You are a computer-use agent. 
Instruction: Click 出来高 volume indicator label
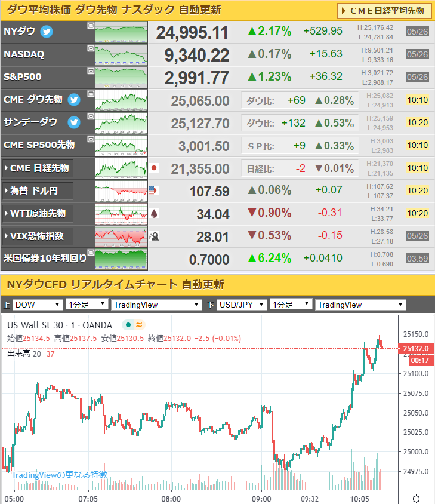pyautogui.click(x=18, y=354)
